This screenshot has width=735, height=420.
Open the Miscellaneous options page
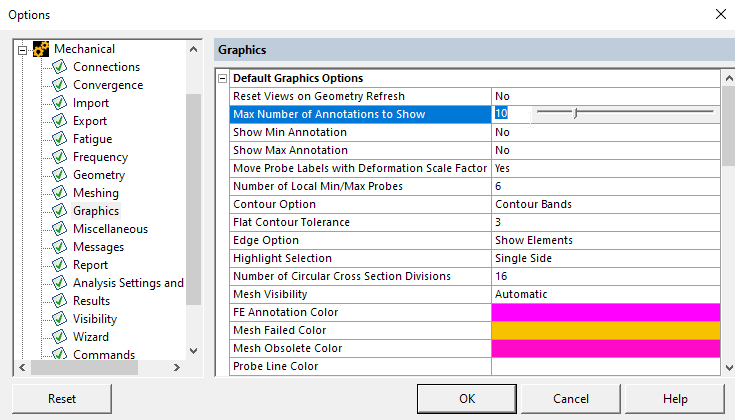click(x=110, y=229)
